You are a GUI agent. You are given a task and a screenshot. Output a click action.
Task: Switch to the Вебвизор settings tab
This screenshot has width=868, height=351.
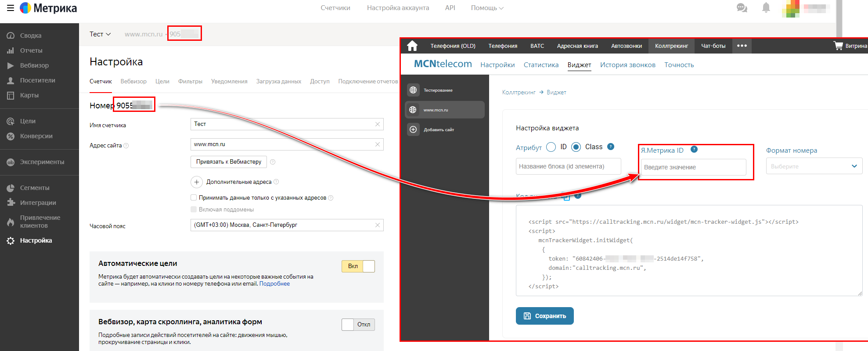click(x=133, y=81)
